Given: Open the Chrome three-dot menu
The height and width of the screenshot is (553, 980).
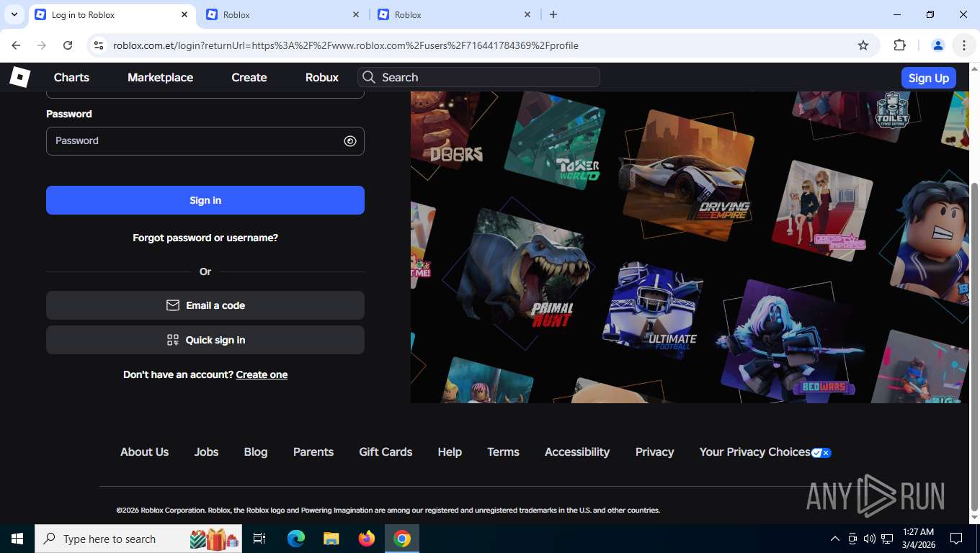Looking at the screenshot, I should 964,45.
